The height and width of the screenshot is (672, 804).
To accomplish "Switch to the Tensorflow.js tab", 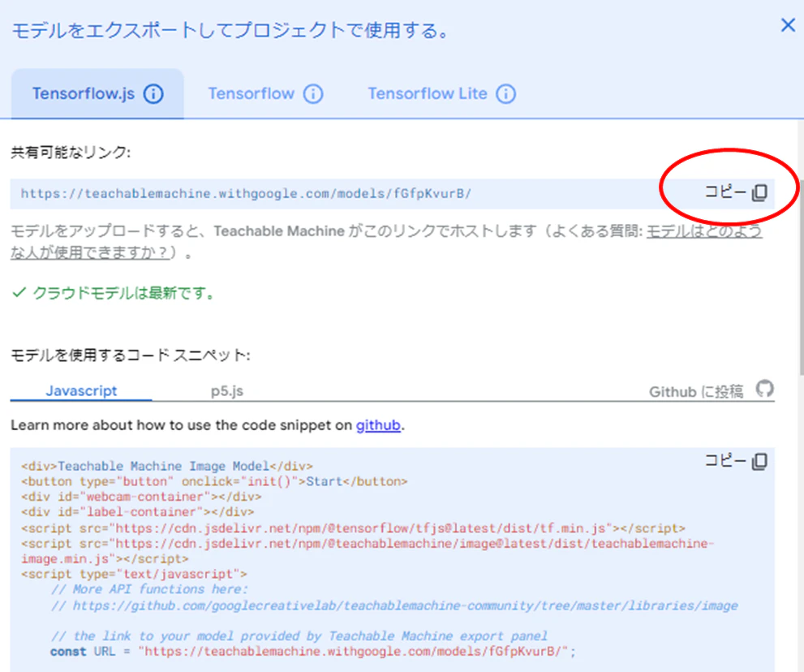I will [x=97, y=94].
